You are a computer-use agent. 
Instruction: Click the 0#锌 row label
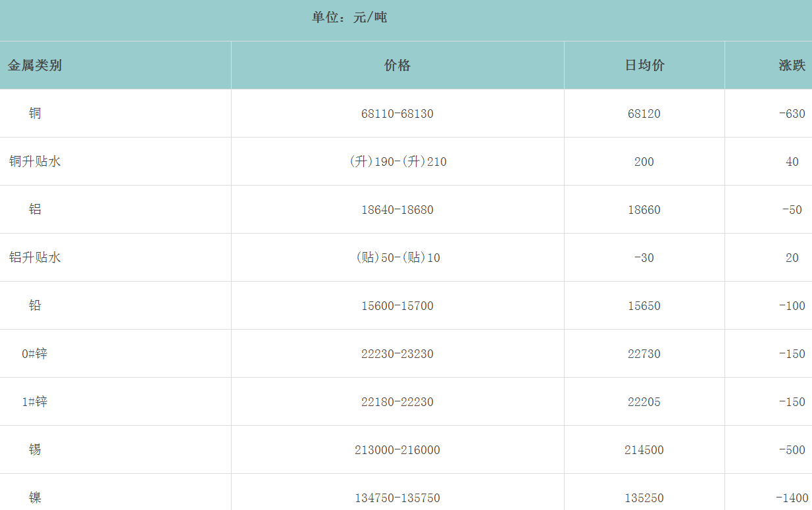(x=35, y=353)
